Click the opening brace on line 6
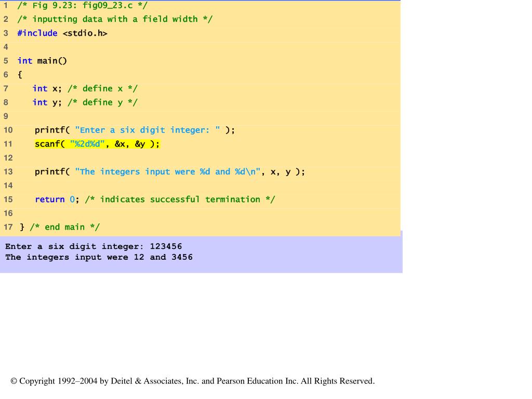Viewport: 532px width, 399px height. pyautogui.click(x=20, y=75)
